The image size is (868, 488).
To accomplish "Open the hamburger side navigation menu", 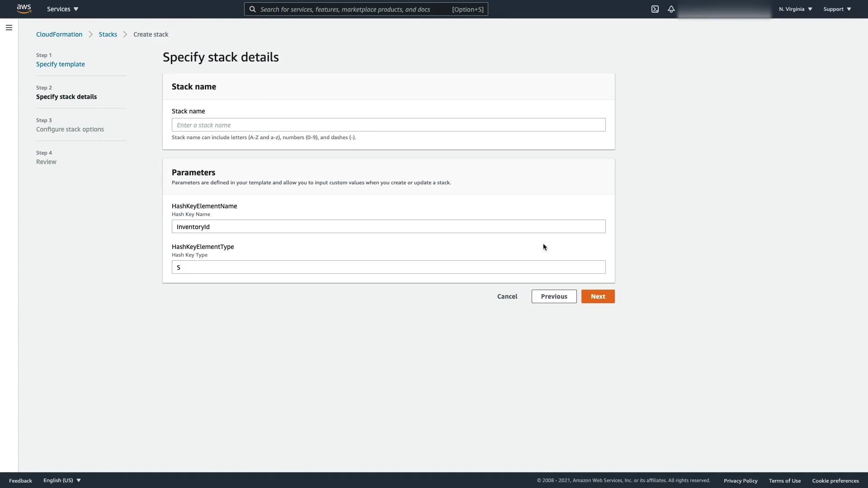I will pos(9,28).
